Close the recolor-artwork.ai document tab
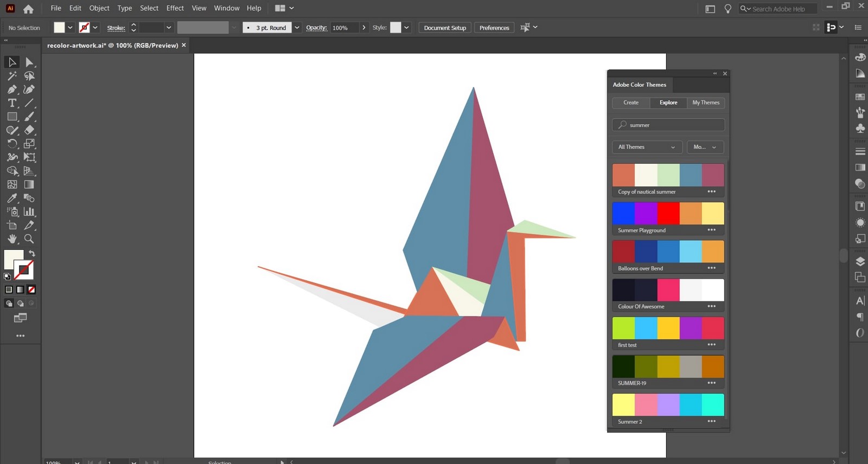The height and width of the screenshot is (464, 868). 184,45
